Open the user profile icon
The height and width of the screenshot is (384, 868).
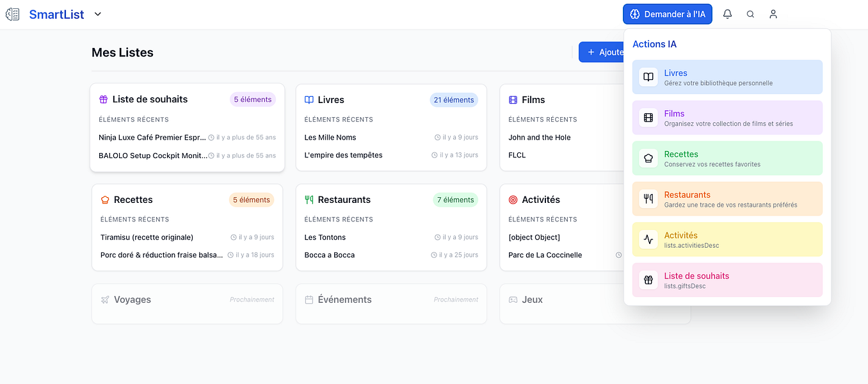point(773,13)
